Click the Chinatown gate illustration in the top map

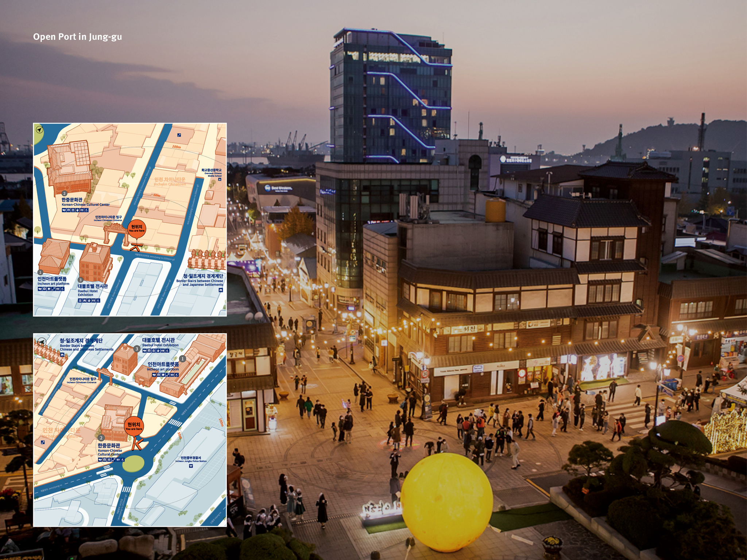point(116,234)
